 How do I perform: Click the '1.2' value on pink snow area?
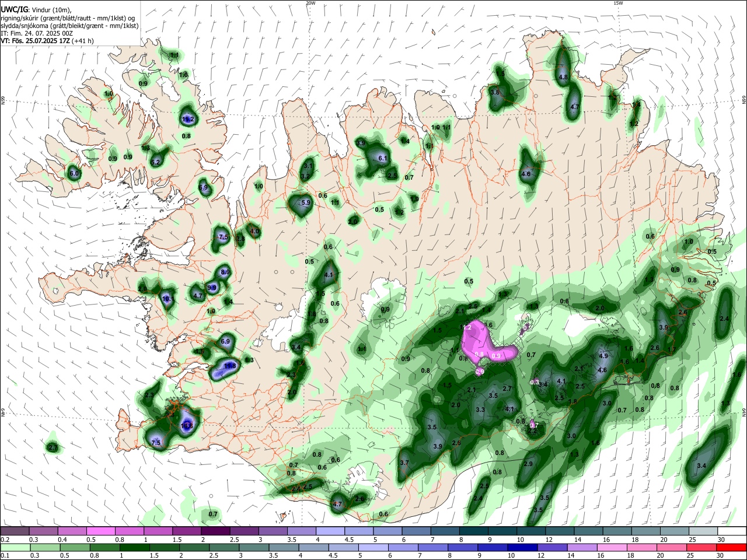[466, 328]
